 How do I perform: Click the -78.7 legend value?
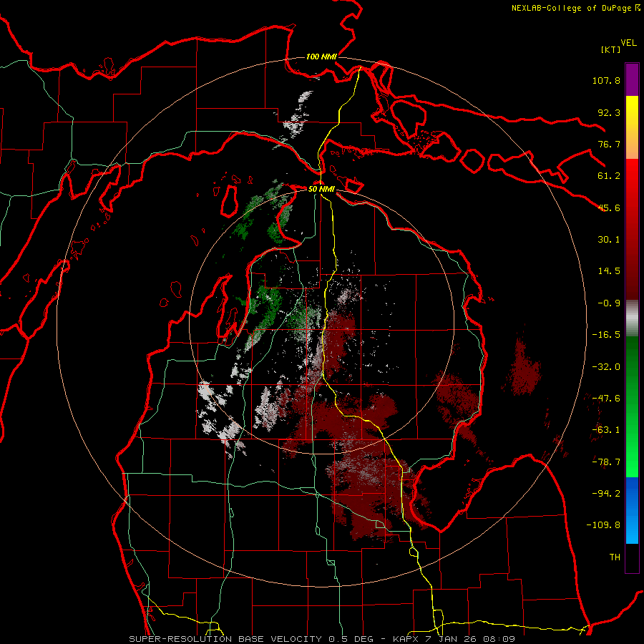click(x=606, y=462)
